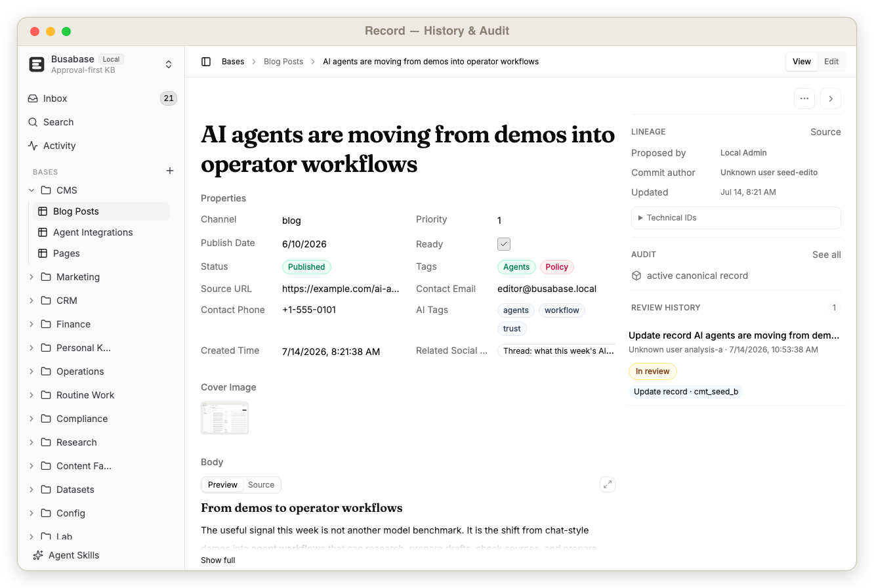Click the Agent Integrations table icon
The height and width of the screenshot is (588, 874).
[x=43, y=232]
